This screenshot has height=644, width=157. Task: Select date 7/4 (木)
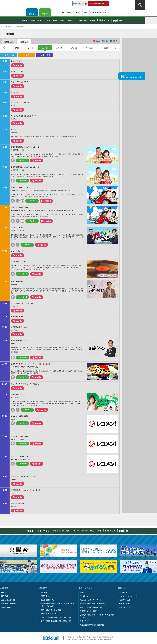click(60, 48)
